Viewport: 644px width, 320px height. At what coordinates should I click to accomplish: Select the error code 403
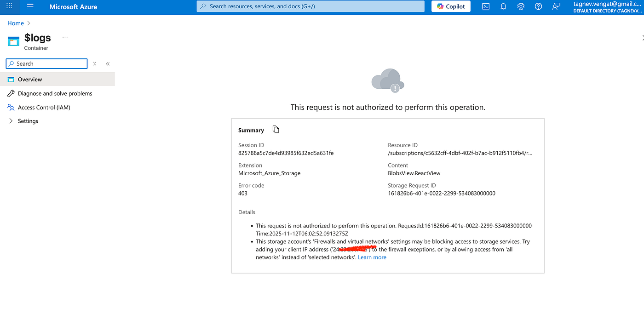[243, 194]
